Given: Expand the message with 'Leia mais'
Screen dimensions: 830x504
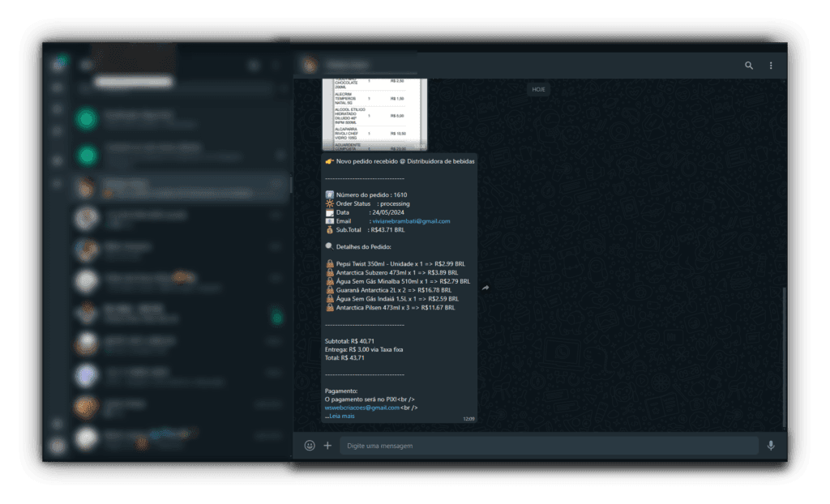Looking at the screenshot, I should pos(342,416).
